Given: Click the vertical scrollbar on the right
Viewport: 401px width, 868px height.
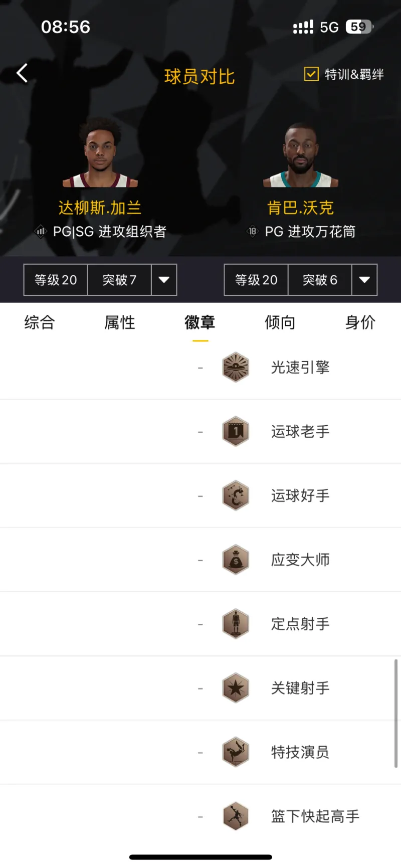Looking at the screenshot, I should click(396, 713).
